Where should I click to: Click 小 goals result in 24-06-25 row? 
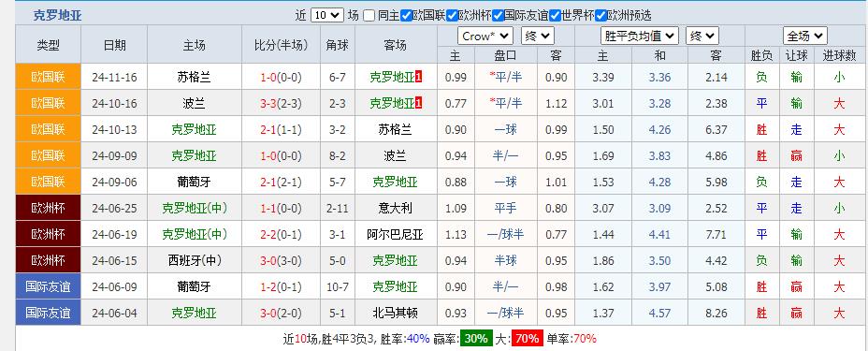coord(839,208)
